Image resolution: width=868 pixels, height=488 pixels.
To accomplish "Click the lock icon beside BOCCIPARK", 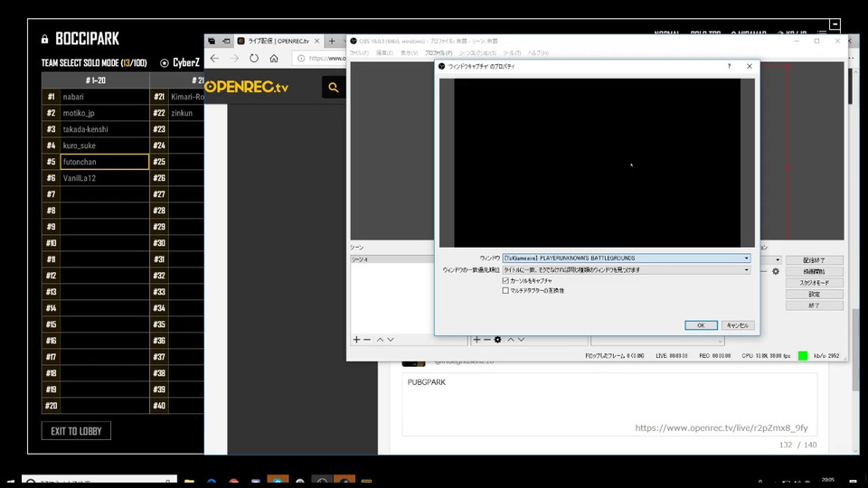I will click(45, 39).
